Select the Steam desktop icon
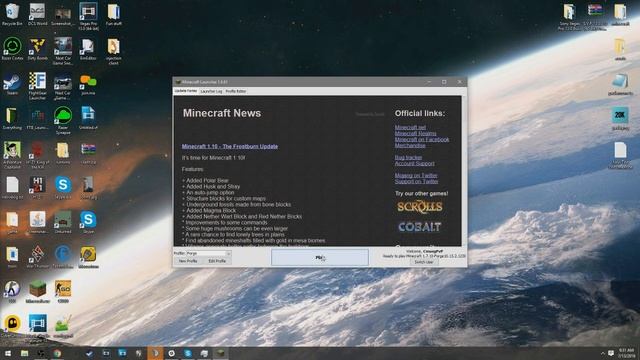 (12, 84)
